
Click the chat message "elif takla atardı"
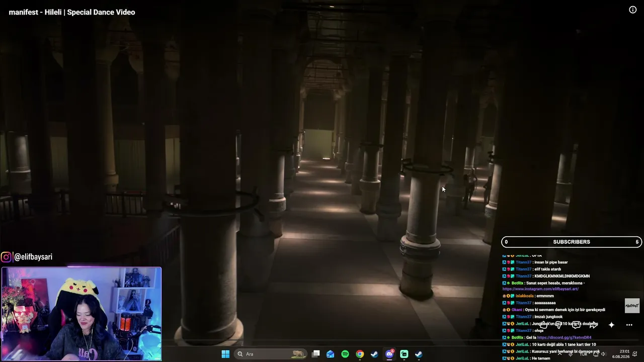(x=547, y=269)
